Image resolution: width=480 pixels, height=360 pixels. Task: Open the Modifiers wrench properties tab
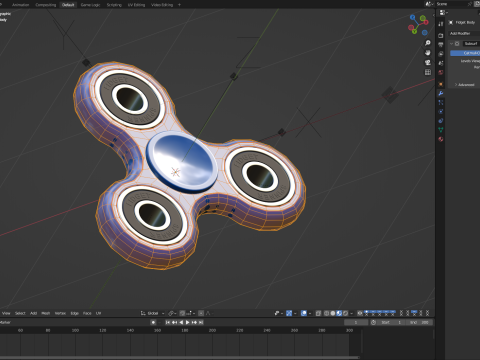tap(441, 93)
